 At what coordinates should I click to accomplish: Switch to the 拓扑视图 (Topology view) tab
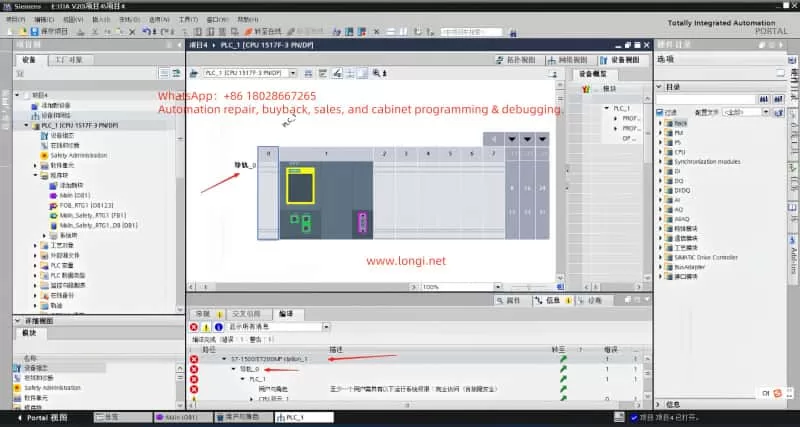tap(516, 60)
